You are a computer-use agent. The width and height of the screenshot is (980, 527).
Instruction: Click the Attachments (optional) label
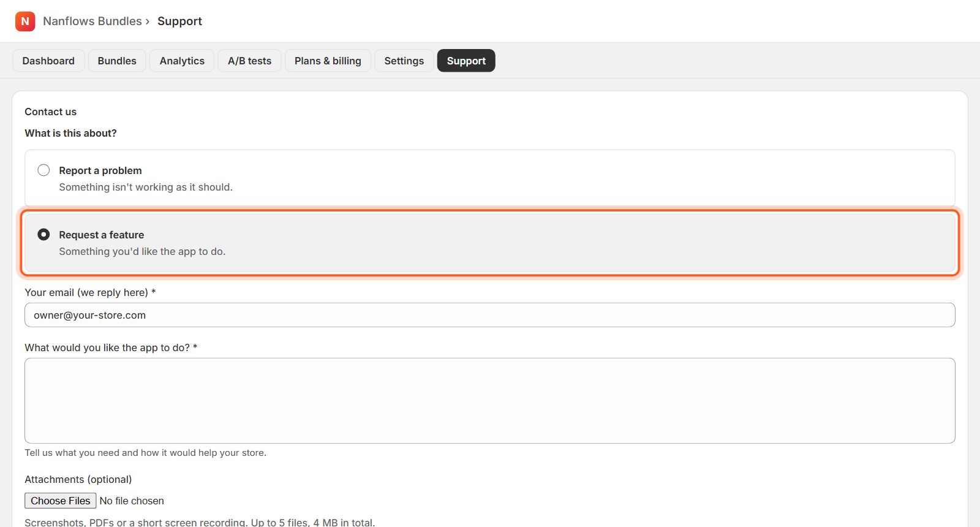[78, 479]
